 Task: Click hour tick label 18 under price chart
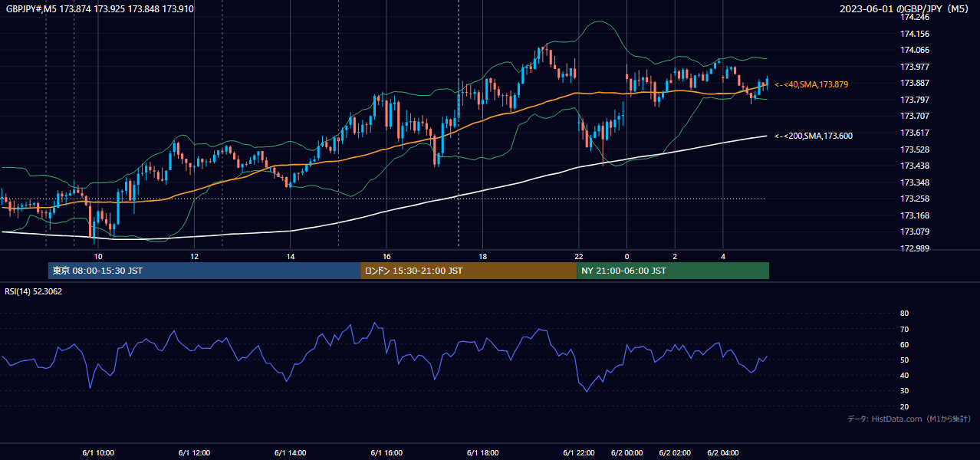(x=482, y=256)
